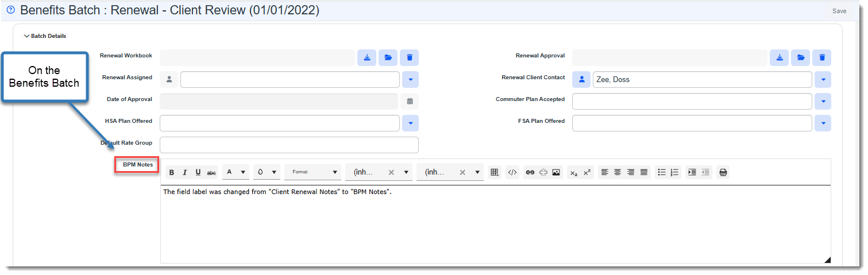The image size is (868, 275).
Task: Open the background color picker
Action: click(266, 172)
